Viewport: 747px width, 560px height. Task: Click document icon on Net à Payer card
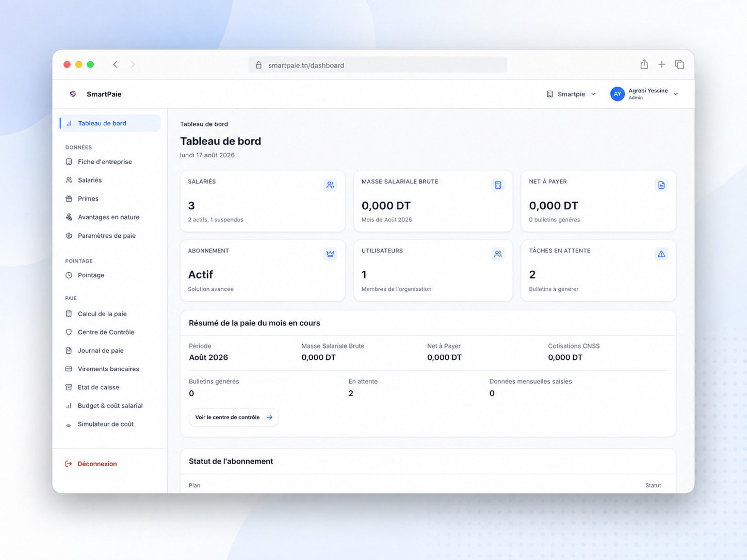[x=661, y=185]
